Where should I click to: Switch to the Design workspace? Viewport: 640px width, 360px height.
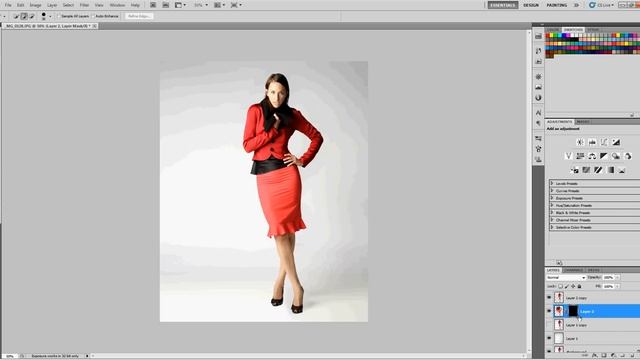pos(531,5)
